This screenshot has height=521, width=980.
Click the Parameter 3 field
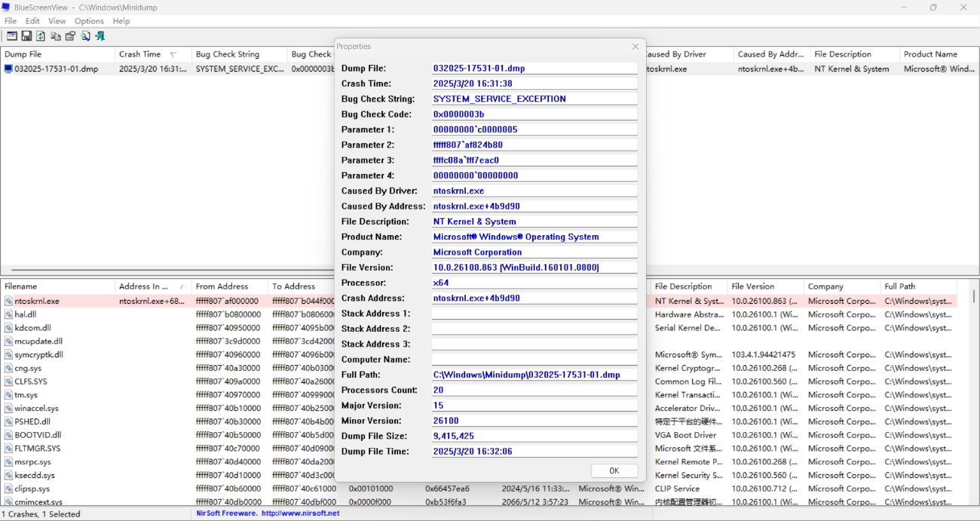coord(534,161)
